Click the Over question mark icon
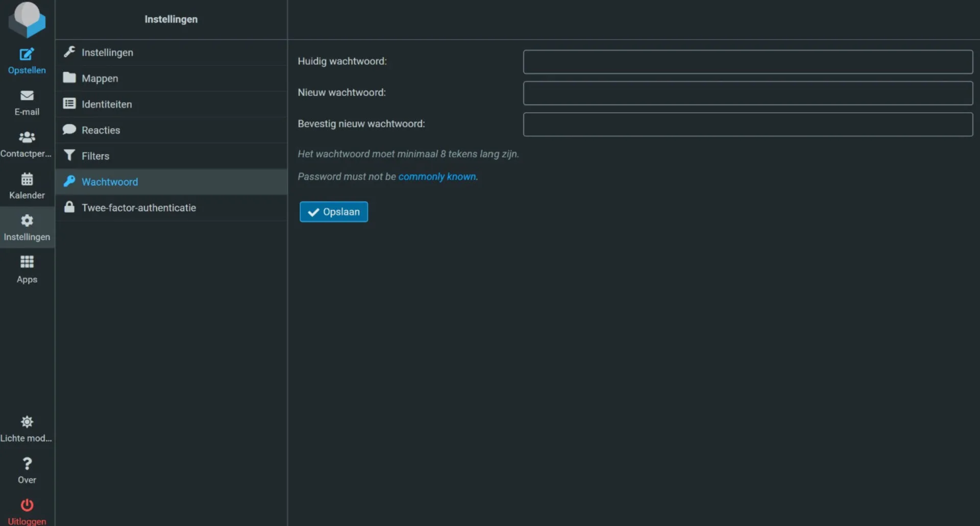980x526 pixels. coord(27,464)
